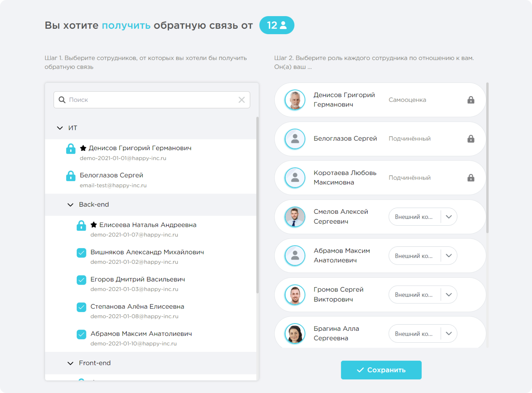Screen dimensions: 532x393
Task: Click the magnifier icon in the search field
Action: [62, 100]
